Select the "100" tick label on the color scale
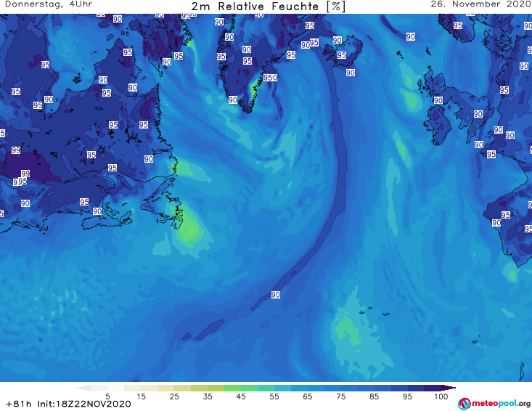The width and height of the screenshot is (532, 411). [x=441, y=396]
